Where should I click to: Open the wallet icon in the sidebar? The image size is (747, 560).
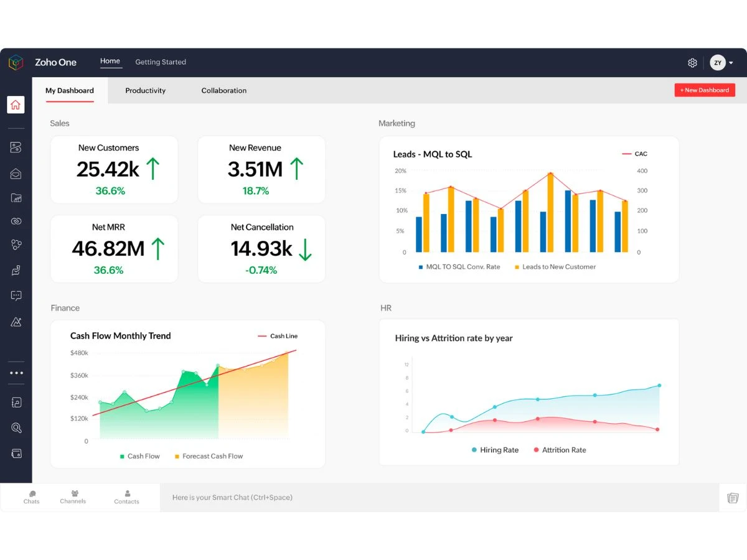[x=16, y=453]
